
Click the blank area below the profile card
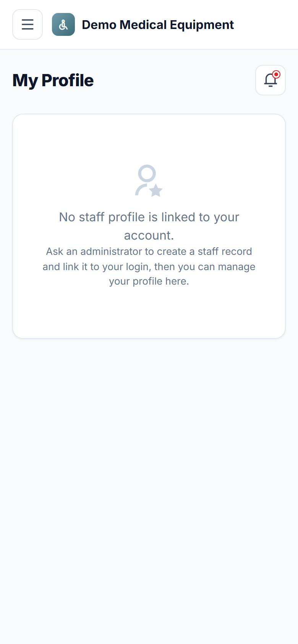coord(149,477)
